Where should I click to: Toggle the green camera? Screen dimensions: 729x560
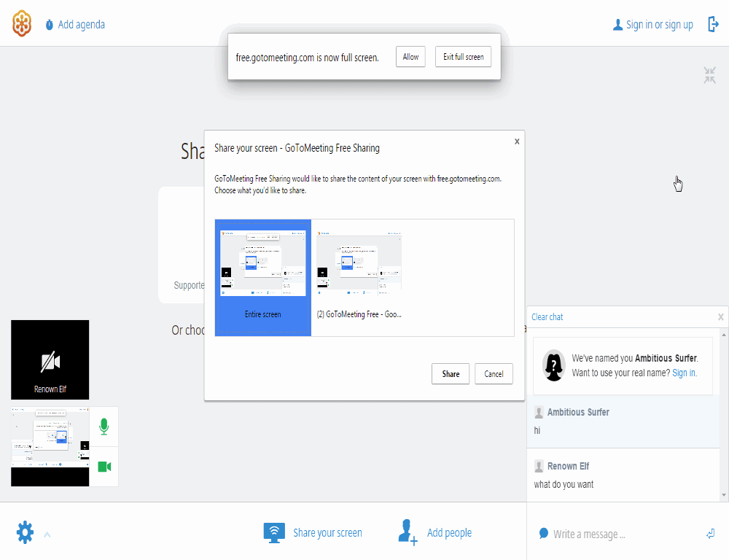tap(104, 467)
